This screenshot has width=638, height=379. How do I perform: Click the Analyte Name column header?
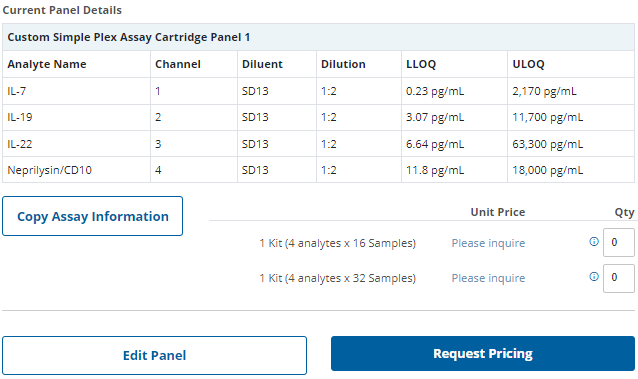tap(47, 64)
